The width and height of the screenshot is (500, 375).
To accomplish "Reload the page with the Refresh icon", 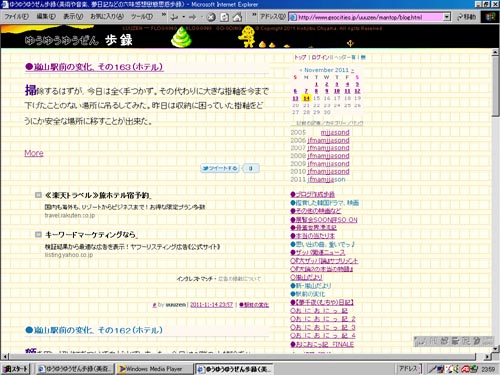I will pyautogui.click(x=224, y=17).
